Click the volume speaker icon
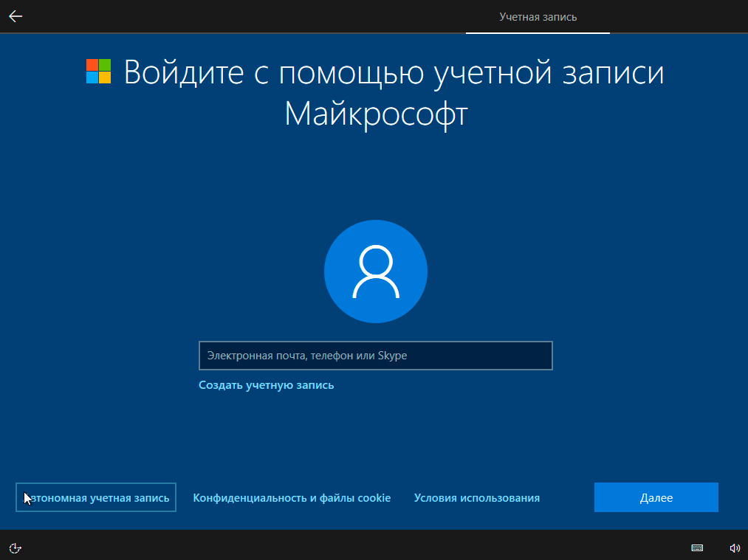This screenshot has width=748, height=560. (734, 547)
